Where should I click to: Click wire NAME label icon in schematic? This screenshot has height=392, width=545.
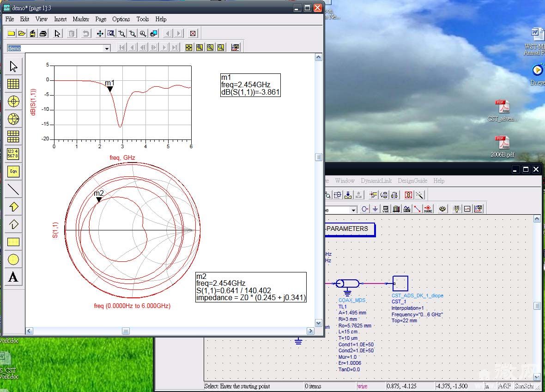[x=428, y=209]
